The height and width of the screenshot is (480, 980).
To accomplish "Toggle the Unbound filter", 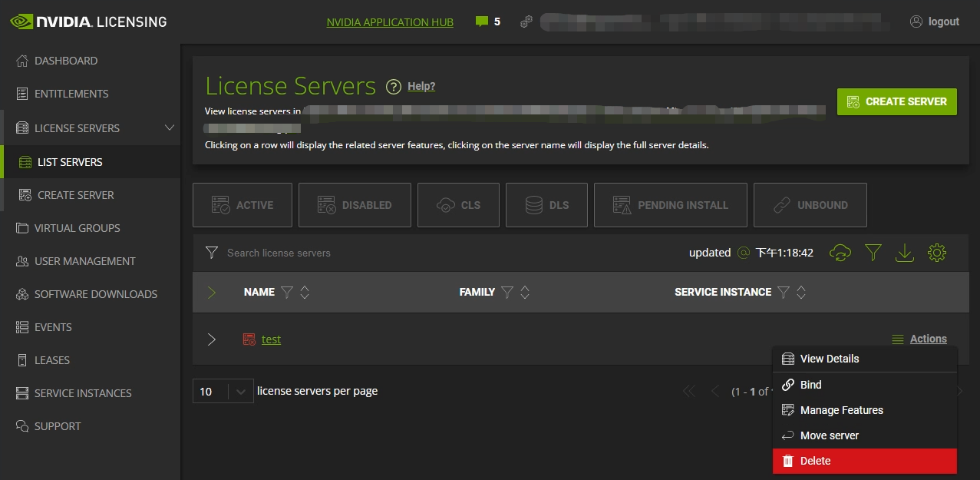I will click(x=810, y=205).
